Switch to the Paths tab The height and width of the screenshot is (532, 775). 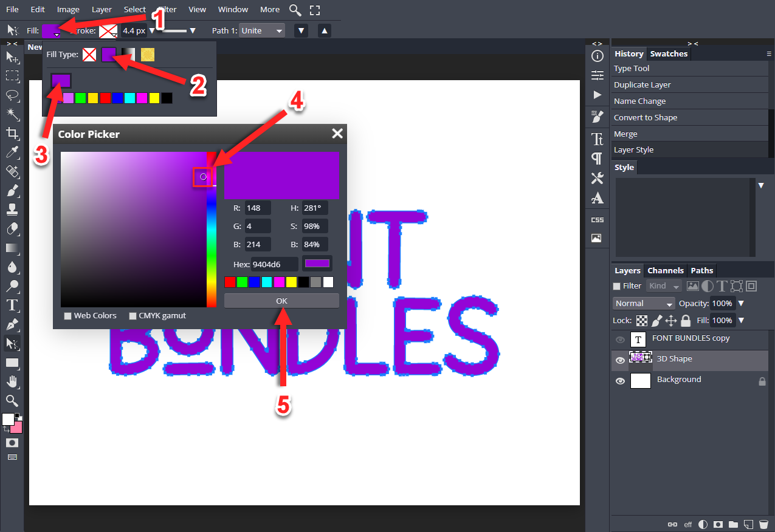[702, 271]
